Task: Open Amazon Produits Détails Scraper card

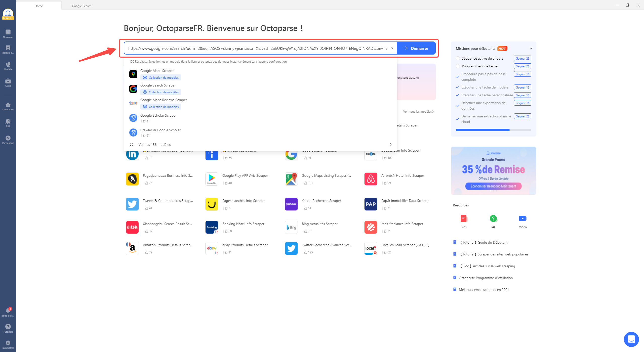Action: [x=160, y=248]
